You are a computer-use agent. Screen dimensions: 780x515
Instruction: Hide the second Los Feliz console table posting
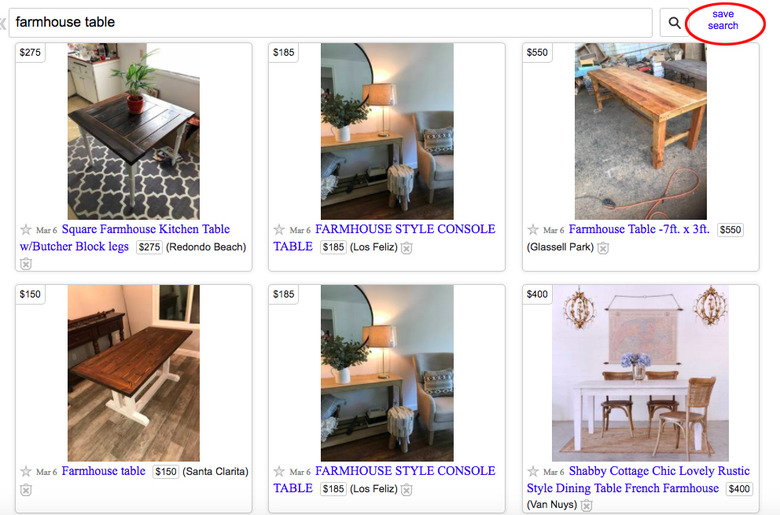click(x=406, y=489)
